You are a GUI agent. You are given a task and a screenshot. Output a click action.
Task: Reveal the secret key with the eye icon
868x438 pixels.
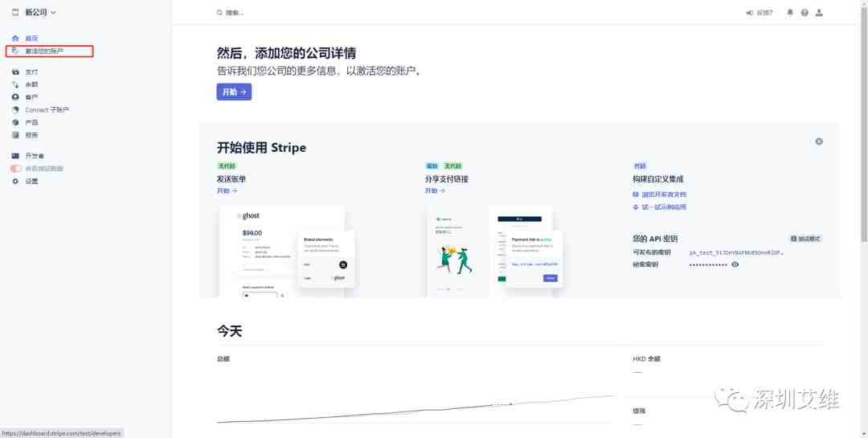point(735,264)
